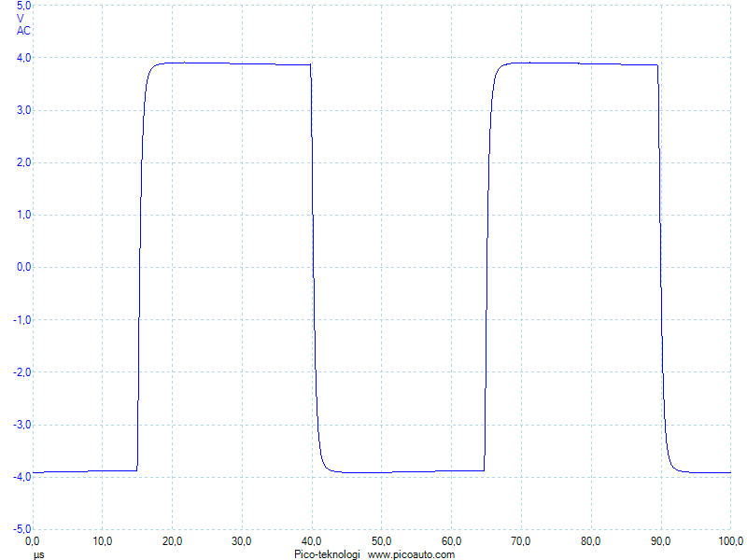Click the 80,0 time axis label
747x560 pixels.
click(590, 541)
